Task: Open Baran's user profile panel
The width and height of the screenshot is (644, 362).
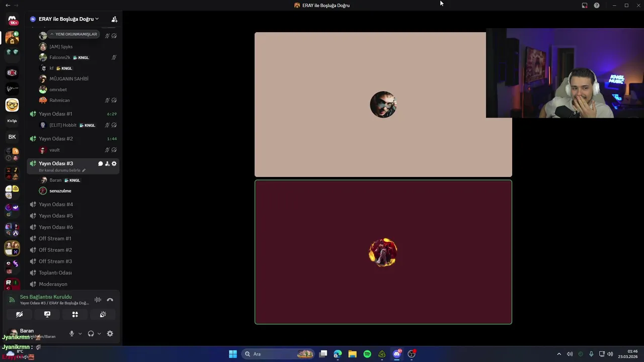Action: (35, 333)
